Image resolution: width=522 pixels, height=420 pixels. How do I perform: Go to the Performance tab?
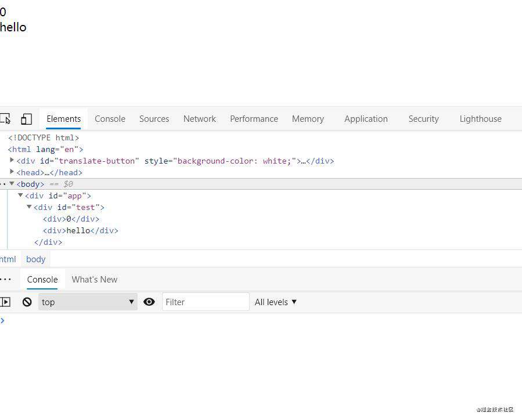coord(254,119)
